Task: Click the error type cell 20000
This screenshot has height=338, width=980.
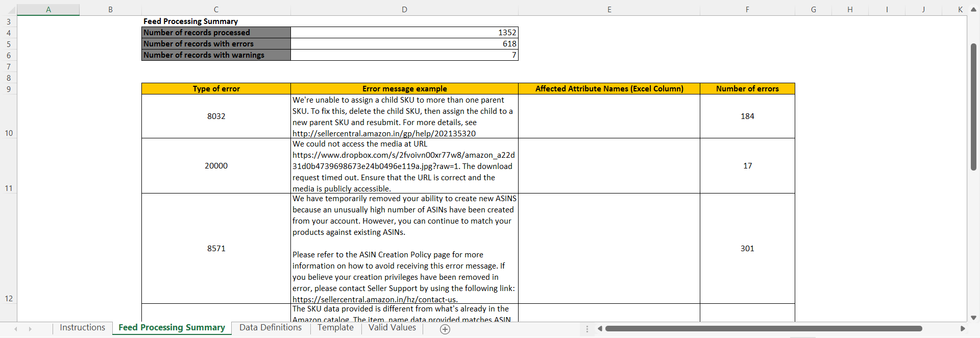Action: tap(216, 166)
